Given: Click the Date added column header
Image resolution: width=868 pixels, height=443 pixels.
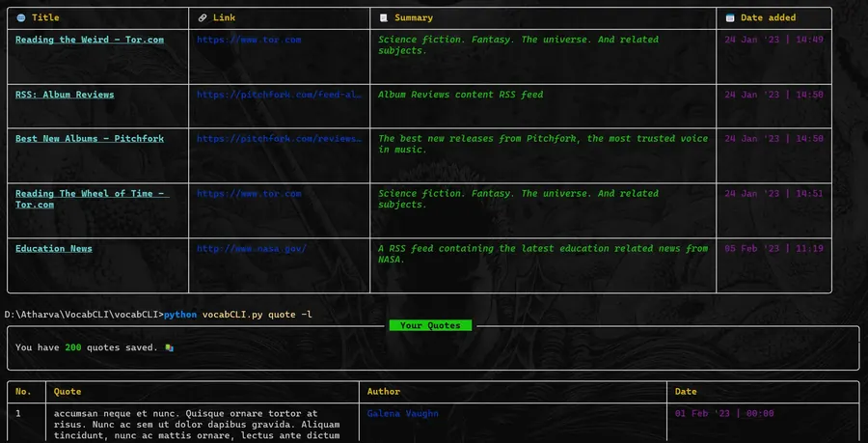Looking at the screenshot, I should point(769,17).
